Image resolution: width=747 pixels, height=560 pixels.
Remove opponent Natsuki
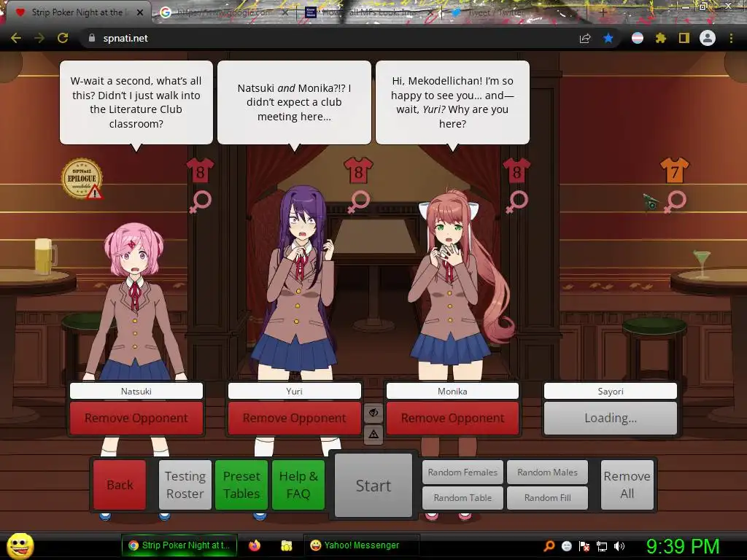tap(136, 418)
